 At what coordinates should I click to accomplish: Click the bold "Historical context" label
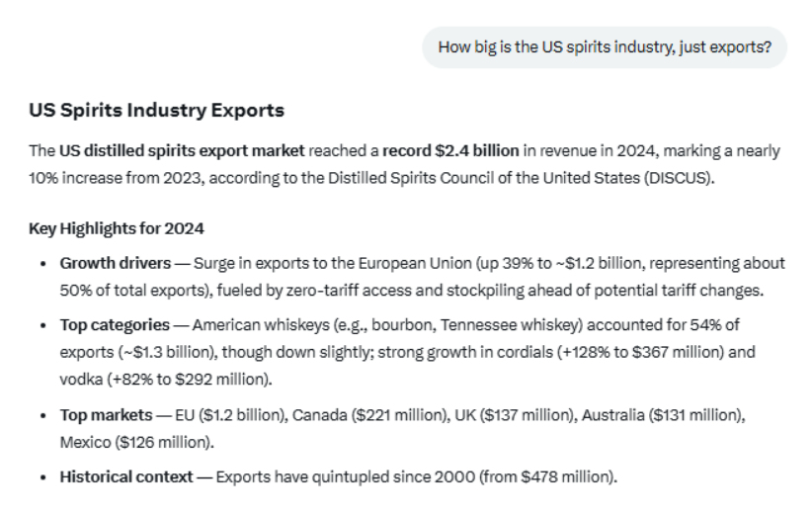pos(126,476)
